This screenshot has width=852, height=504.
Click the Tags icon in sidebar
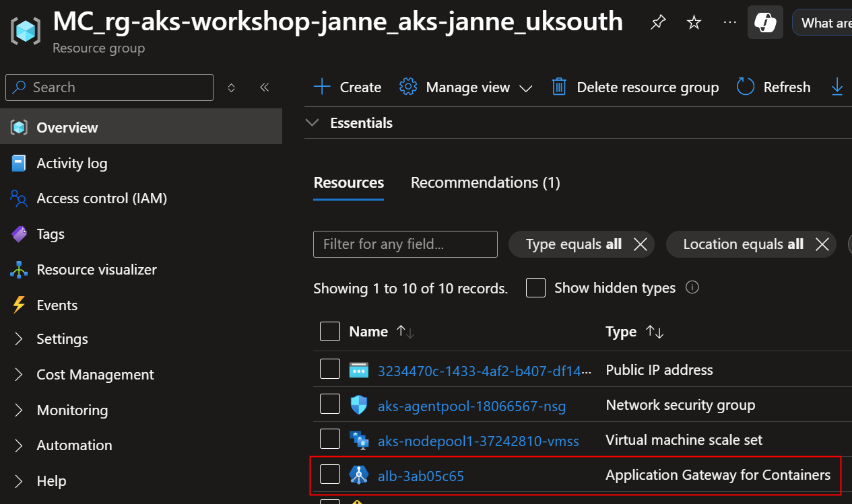(19, 234)
